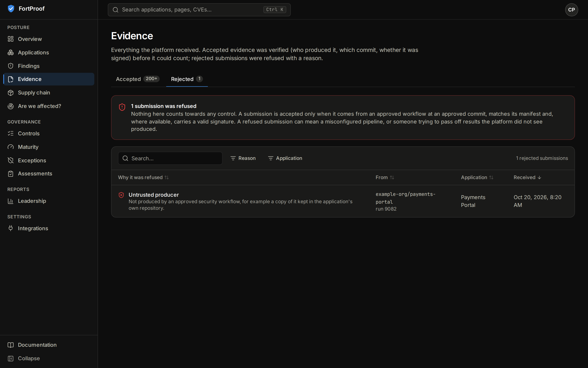
Task: Click example-org/payments-portal source text
Action: tap(405, 198)
